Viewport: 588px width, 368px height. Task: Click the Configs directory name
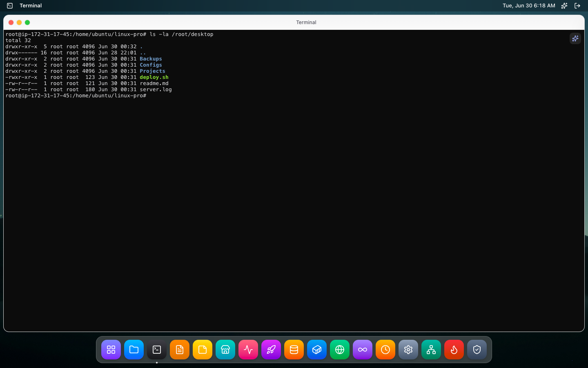[151, 65]
